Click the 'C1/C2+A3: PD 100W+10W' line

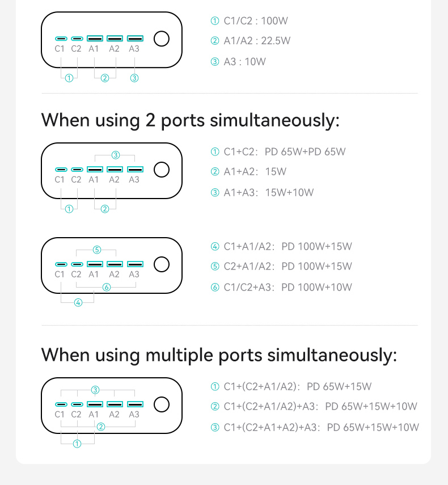(x=288, y=288)
